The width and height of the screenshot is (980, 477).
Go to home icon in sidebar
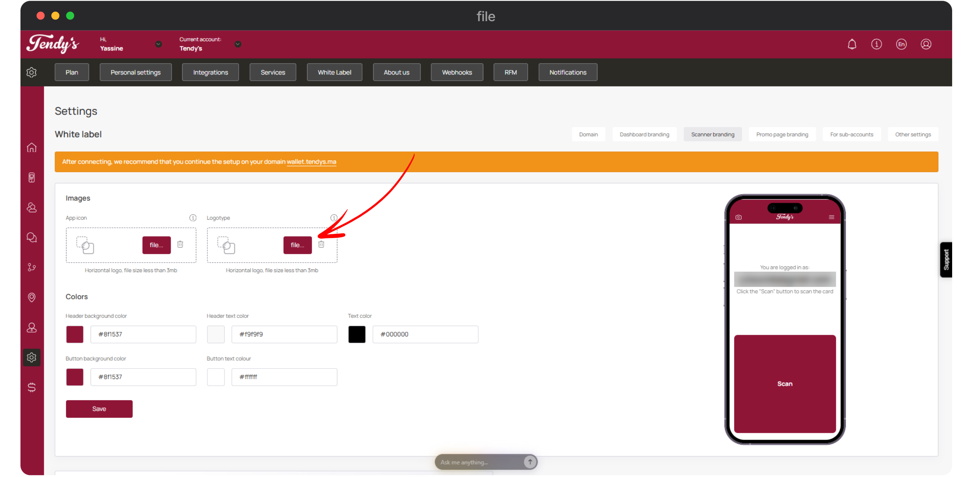pos(32,147)
